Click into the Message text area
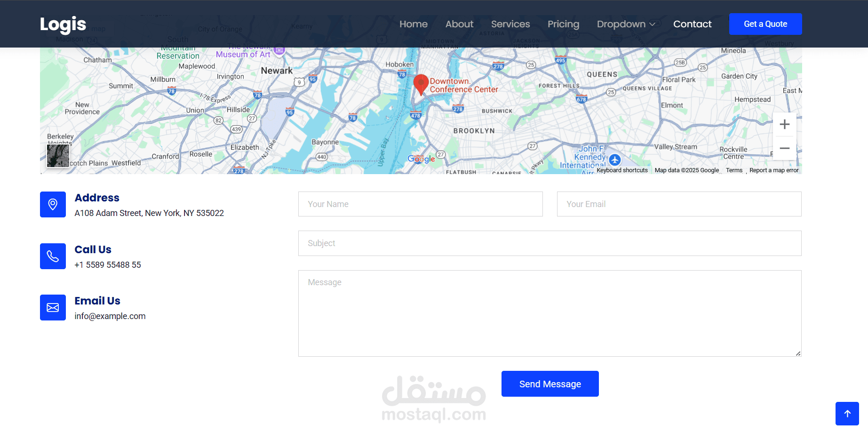Image resolution: width=868 pixels, height=432 pixels. tap(550, 313)
